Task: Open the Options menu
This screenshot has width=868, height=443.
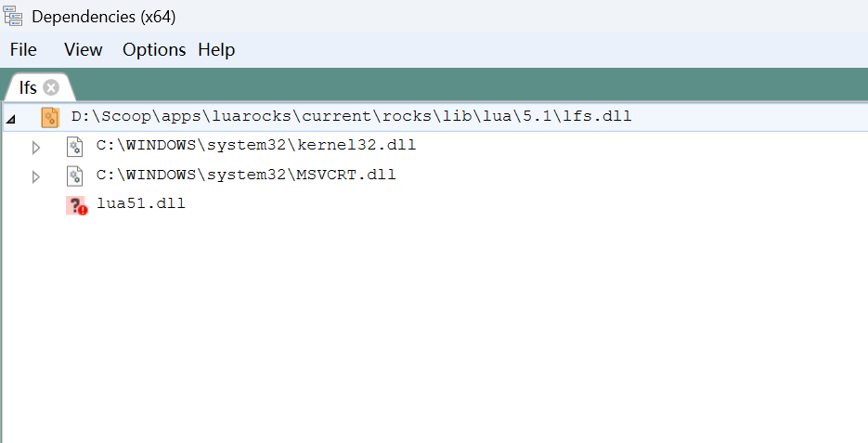Action: click(154, 49)
